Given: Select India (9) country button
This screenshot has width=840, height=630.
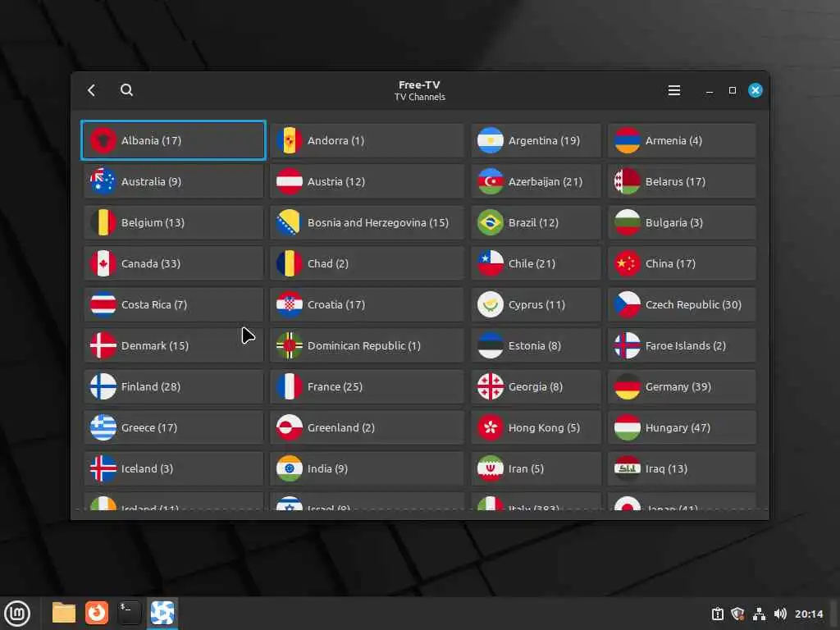Looking at the screenshot, I should coord(367,468).
